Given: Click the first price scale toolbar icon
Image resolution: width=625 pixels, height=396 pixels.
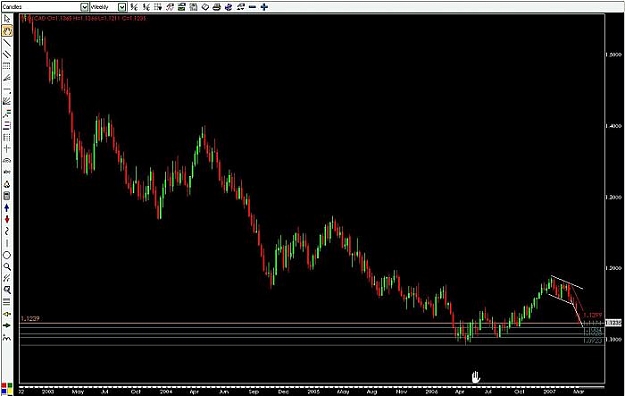Looking at the screenshot, I should [134, 7].
